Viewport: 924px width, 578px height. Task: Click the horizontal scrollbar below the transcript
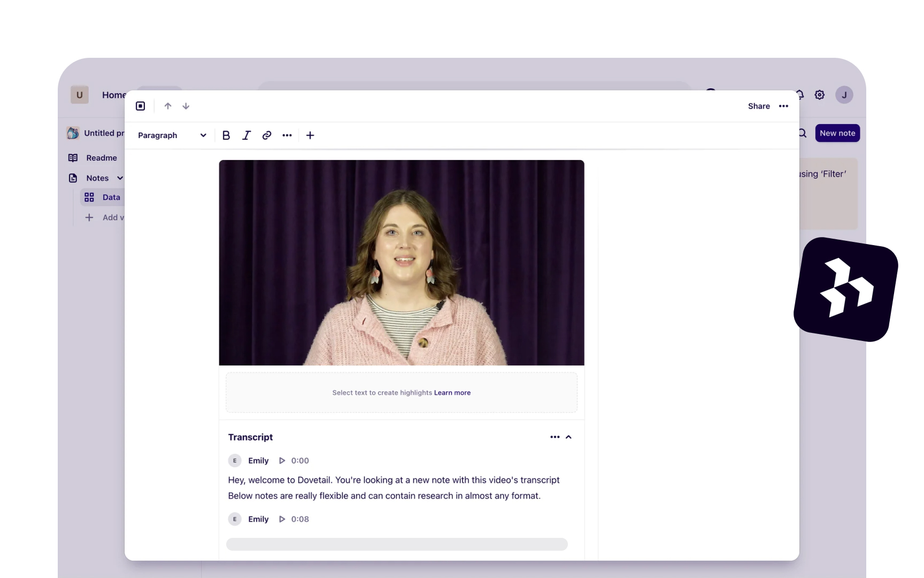[x=397, y=544]
